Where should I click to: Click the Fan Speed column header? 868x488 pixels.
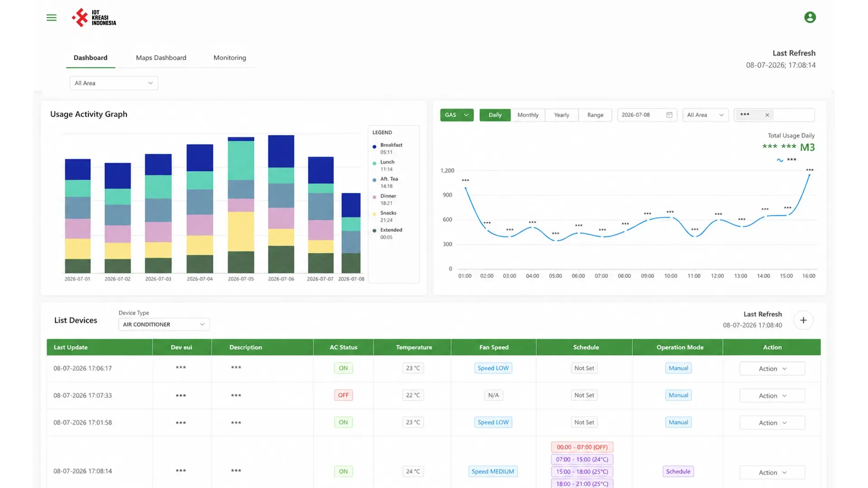click(x=494, y=347)
